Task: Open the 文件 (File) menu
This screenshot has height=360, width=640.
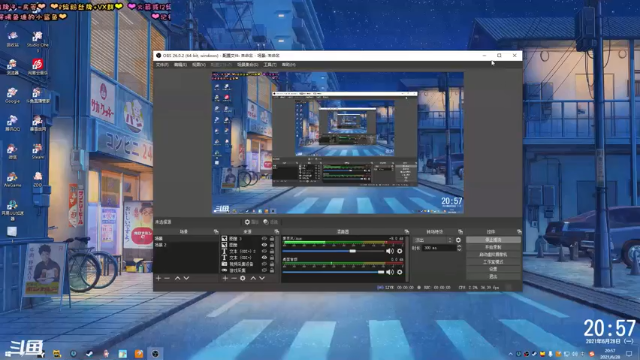Action: click(162, 64)
